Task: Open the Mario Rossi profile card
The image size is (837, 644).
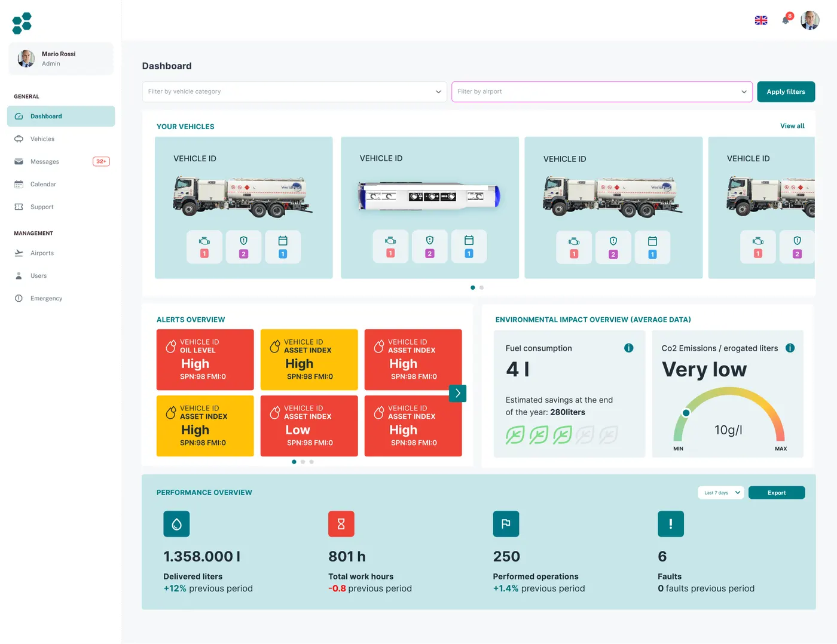Action: pos(61,59)
